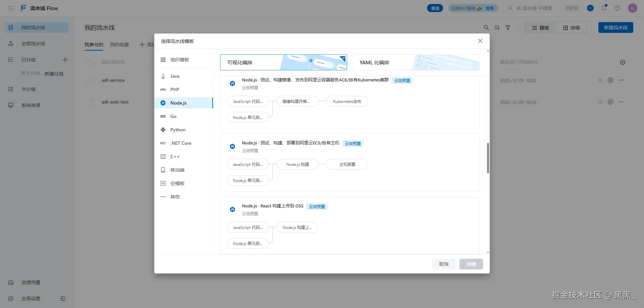The width and height of the screenshot is (644, 308).
Task: Check the adl-service row checkbox
Action: (90, 80)
